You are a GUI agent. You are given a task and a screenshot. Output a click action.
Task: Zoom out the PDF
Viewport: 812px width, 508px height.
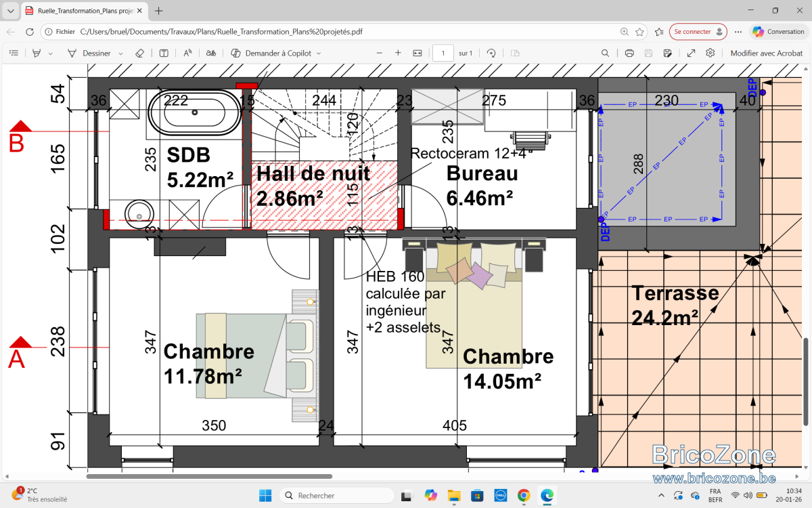tap(379, 53)
